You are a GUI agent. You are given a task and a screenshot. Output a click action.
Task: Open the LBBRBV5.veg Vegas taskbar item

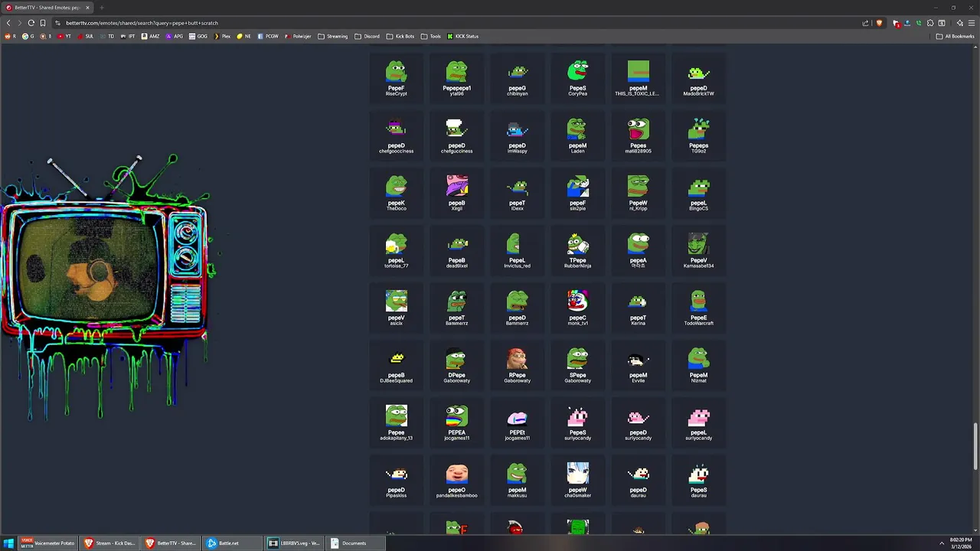(293, 543)
